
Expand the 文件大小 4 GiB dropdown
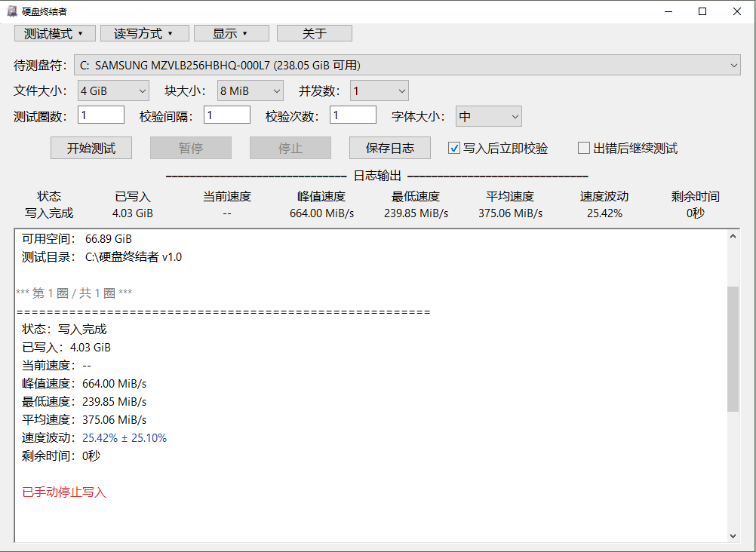click(113, 90)
